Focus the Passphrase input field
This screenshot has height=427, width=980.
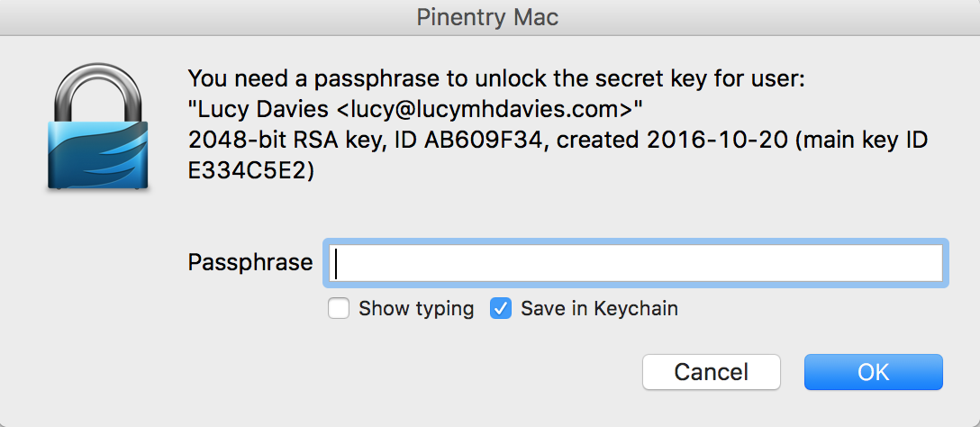pyautogui.click(x=635, y=263)
